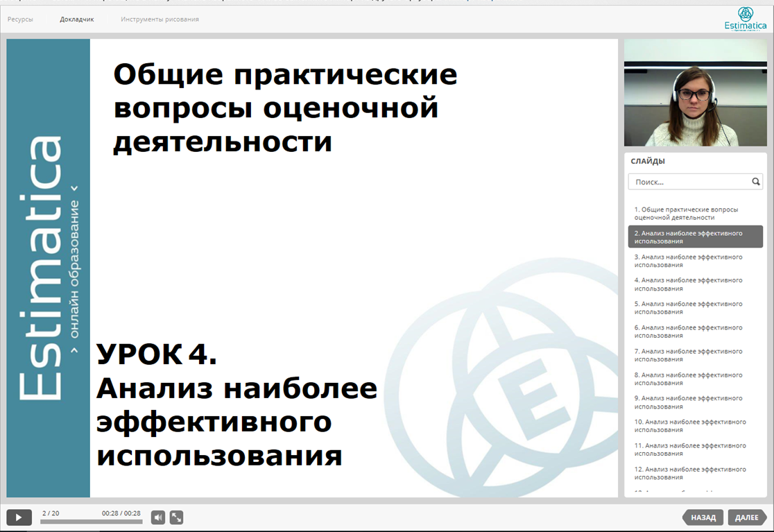Viewport: 774px width, 532px height.
Task: Select slide 3 in the slides list
Action: click(696, 261)
